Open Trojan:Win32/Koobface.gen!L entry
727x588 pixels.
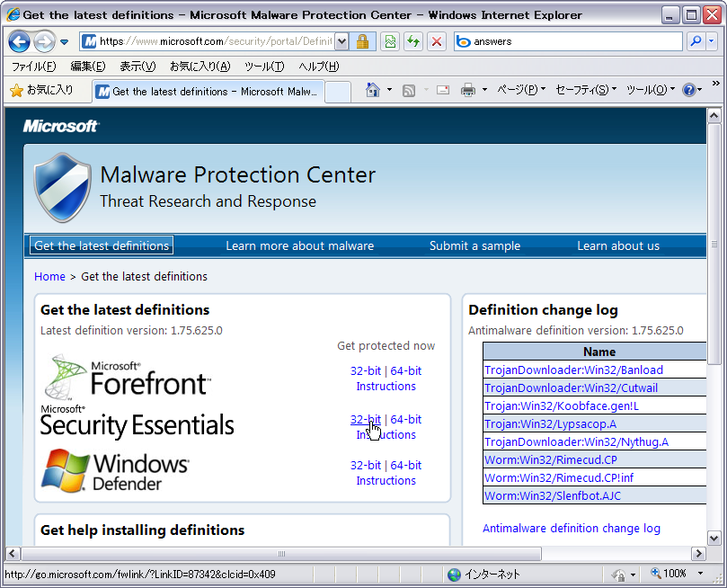(561, 406)
